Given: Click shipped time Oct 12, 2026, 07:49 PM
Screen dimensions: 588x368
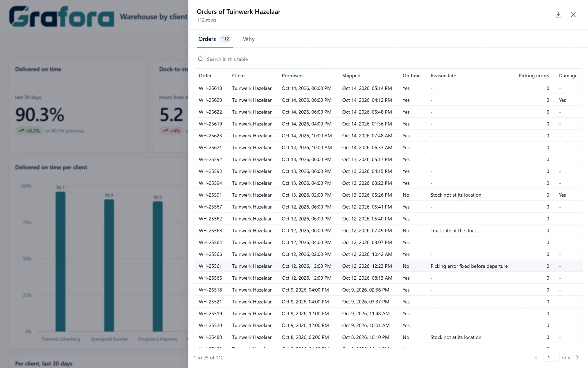Looking at the screenshot, I should [x=367, y=231].
